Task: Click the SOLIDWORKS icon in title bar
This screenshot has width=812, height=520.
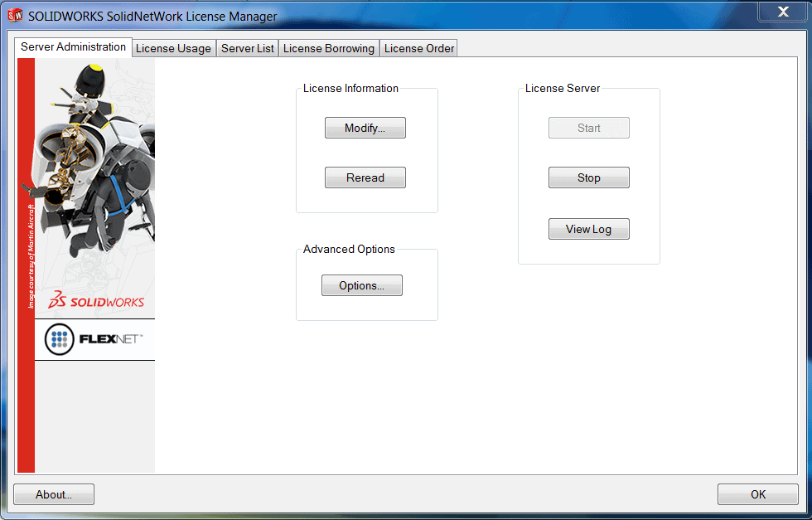Action: (x=15, y=16)
